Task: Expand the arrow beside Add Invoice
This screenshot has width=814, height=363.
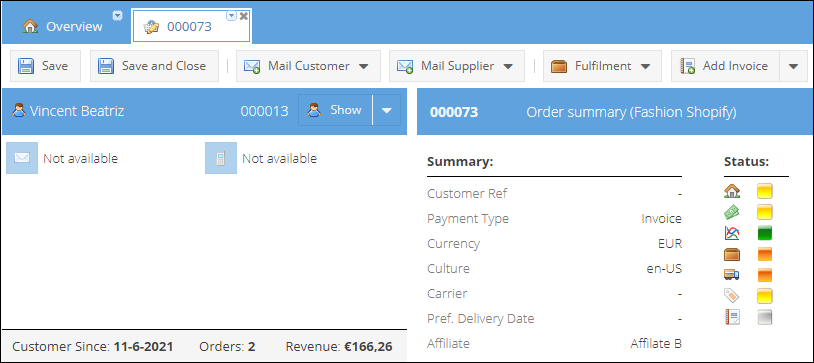Action: pyautogui.click(x=793, y=66)
